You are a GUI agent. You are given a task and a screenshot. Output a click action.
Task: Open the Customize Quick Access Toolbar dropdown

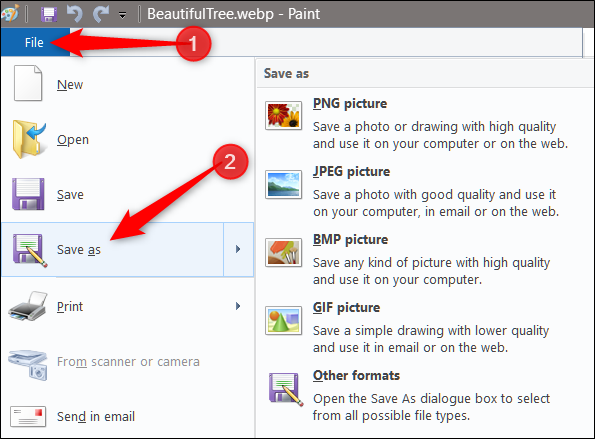[x=123, y=15]
